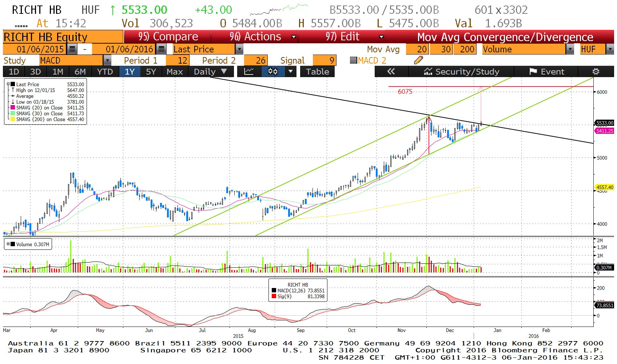The height and width of the screenshot is (364, 617).
Task: Click the 4557.40 axis tag
Action: (x=605, y=187)
